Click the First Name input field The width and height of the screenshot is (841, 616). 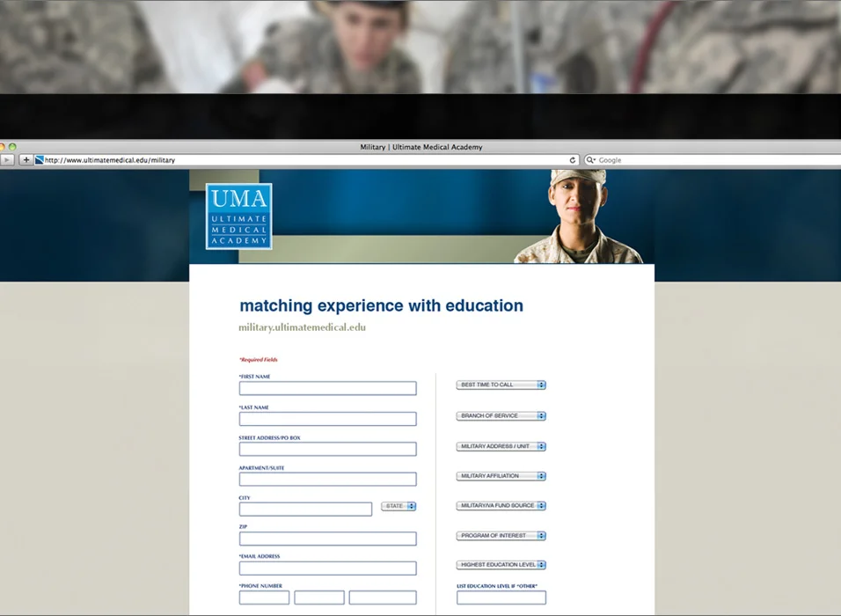[328, 388]
